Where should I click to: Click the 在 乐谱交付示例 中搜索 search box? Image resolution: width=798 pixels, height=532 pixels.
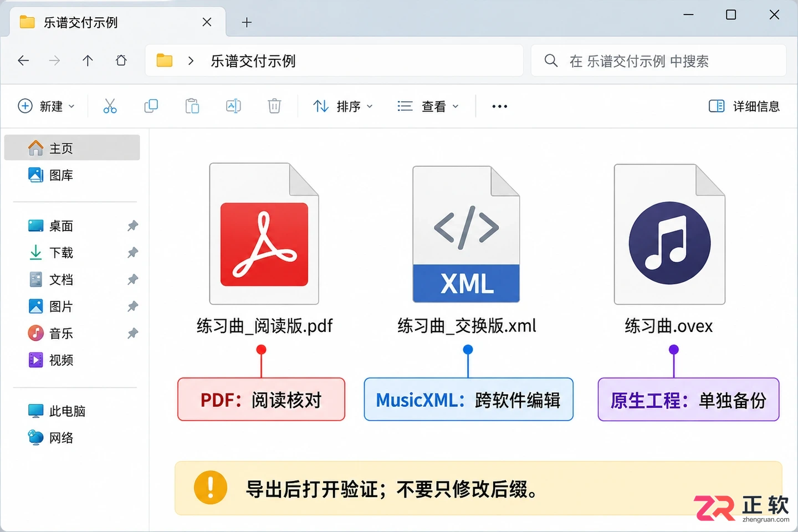click(658, 60)
